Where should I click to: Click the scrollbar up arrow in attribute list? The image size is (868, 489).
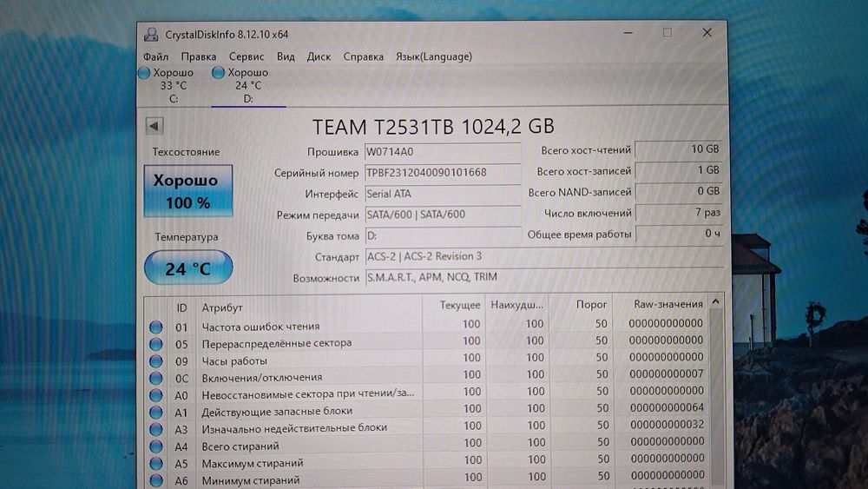716,301
